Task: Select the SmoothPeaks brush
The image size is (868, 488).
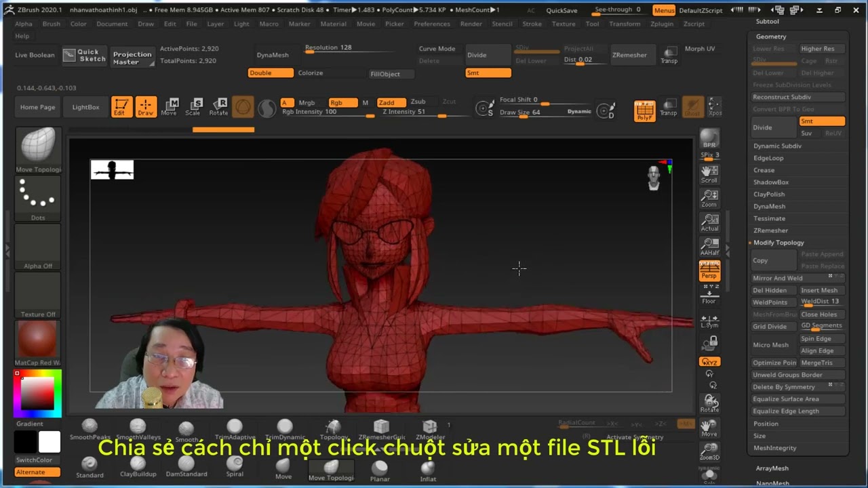Action: click(x=90, y=430)
